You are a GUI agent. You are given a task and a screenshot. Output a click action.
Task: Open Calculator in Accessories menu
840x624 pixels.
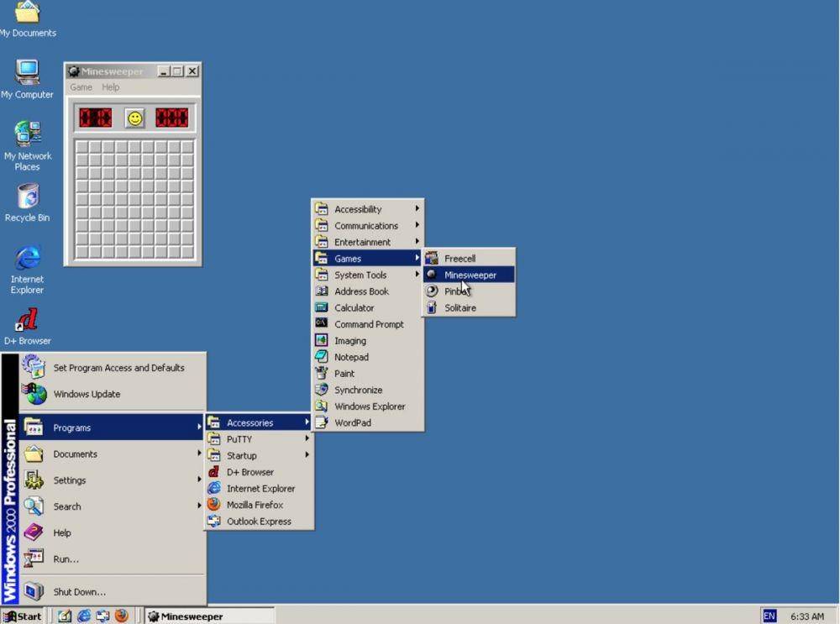pyautogui.click(x=368, y=308)
